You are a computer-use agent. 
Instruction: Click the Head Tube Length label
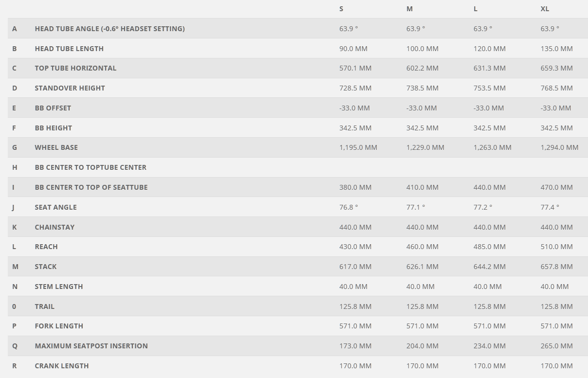[x=69, y=49]
